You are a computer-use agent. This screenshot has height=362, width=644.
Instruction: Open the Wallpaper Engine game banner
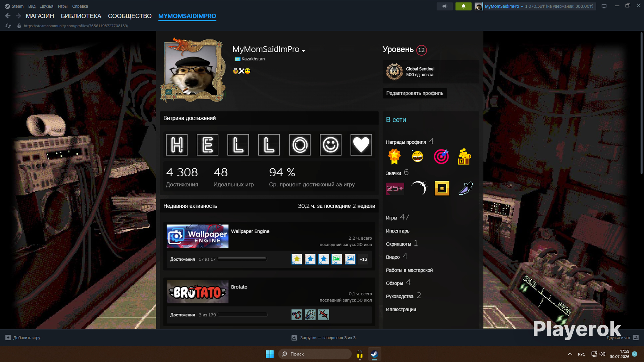[197, 236]
